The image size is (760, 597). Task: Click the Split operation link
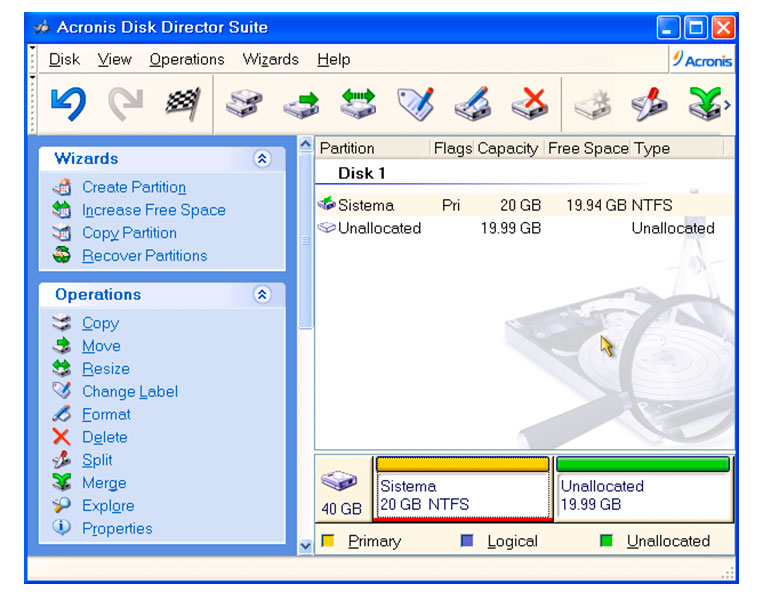[x=97, y=460]
